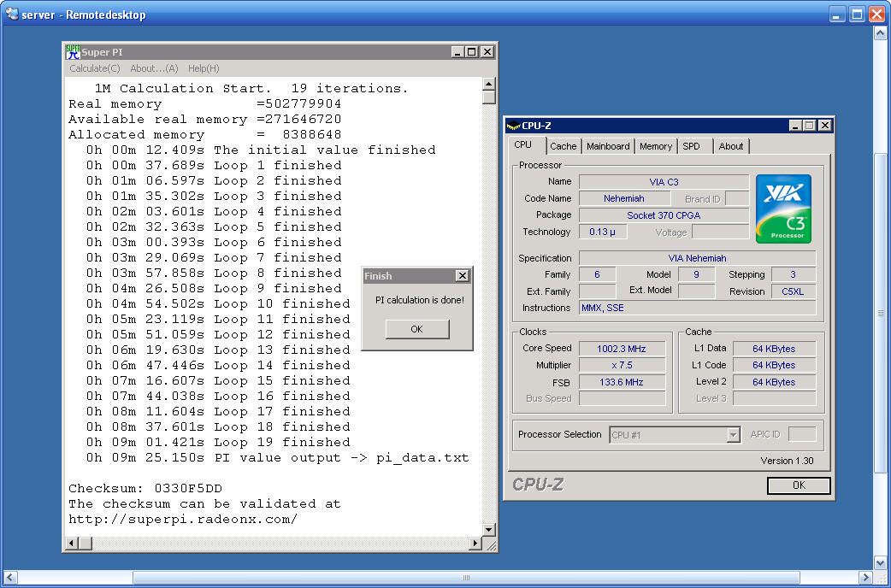Screen dimensions: 891x588
Task: Open the Calculate(C) menu in Super PI
Action: [x=95, y=68]
